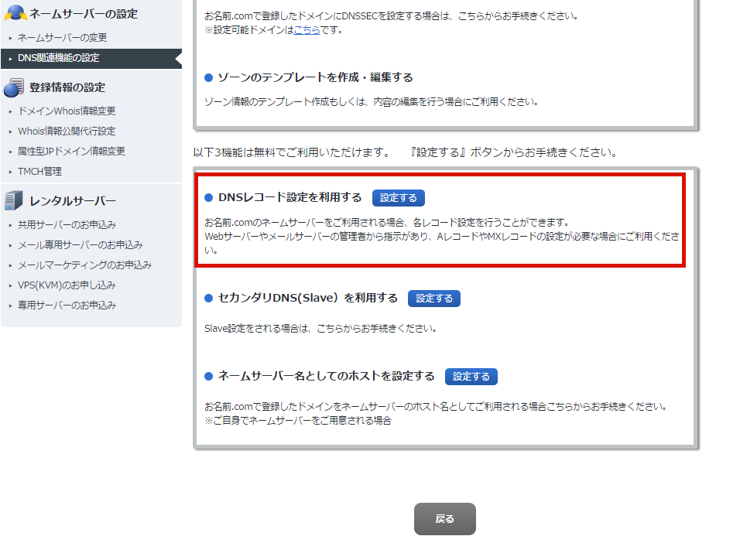Open ドメインWhois情報変更 in the sidebar

coord(67,111)
